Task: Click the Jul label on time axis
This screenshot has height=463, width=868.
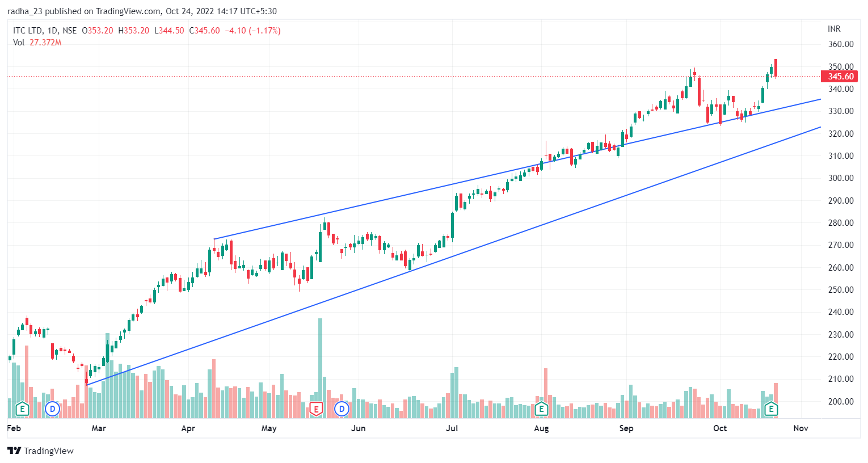Action: [x=452, y=428]
